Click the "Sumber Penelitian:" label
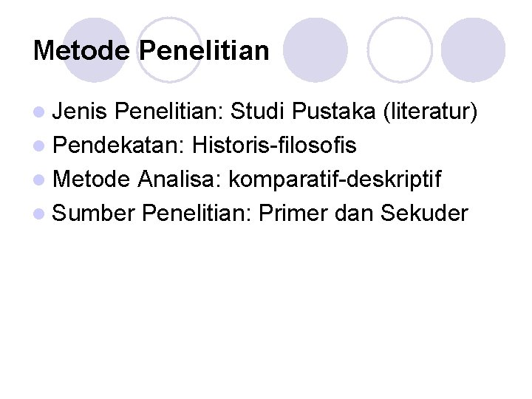 point(153,214)
